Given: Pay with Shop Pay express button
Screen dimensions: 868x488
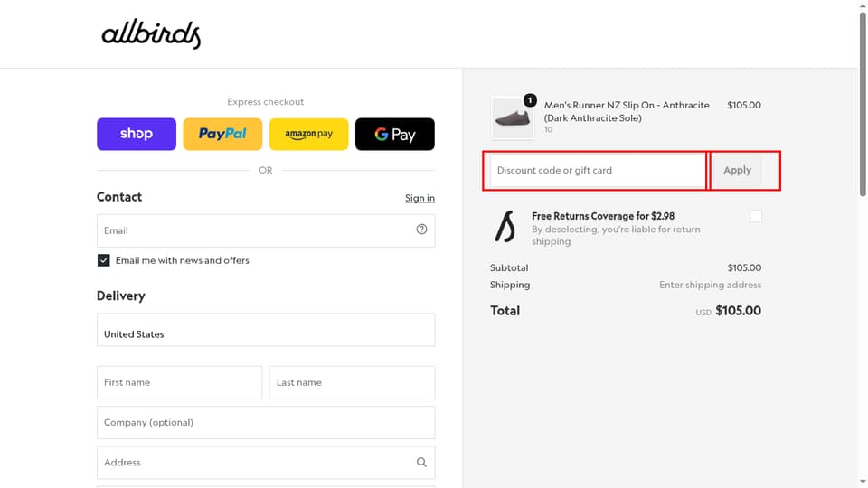Looking at the screenshot, I should pyautogui.click(x=137, y=134).
